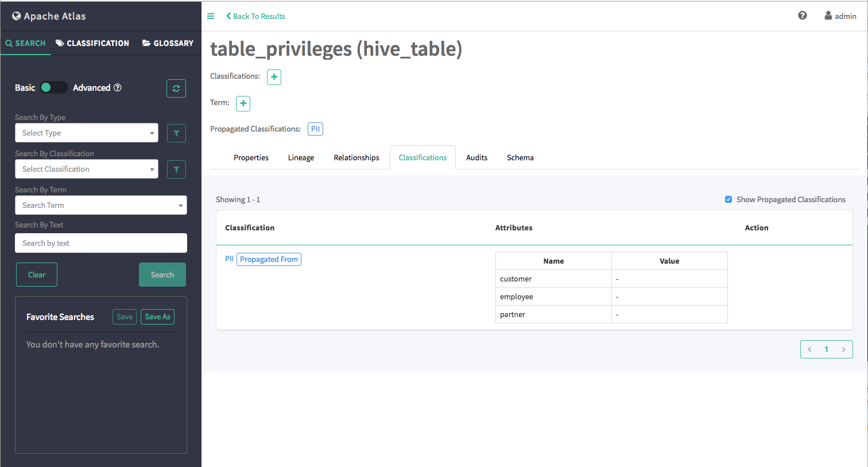The width and height of the screenshot is (868, 467).
Task: Click the Clear button
Action: (x=37, y=275)
